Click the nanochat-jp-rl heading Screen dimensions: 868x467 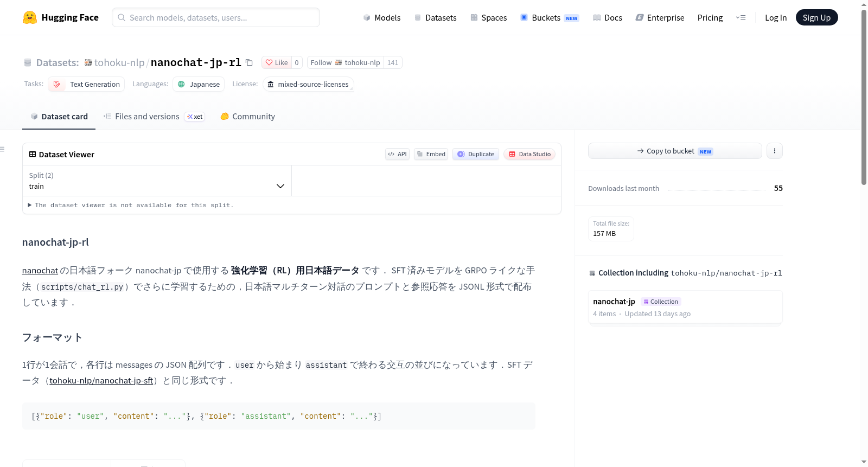(55, 242)
